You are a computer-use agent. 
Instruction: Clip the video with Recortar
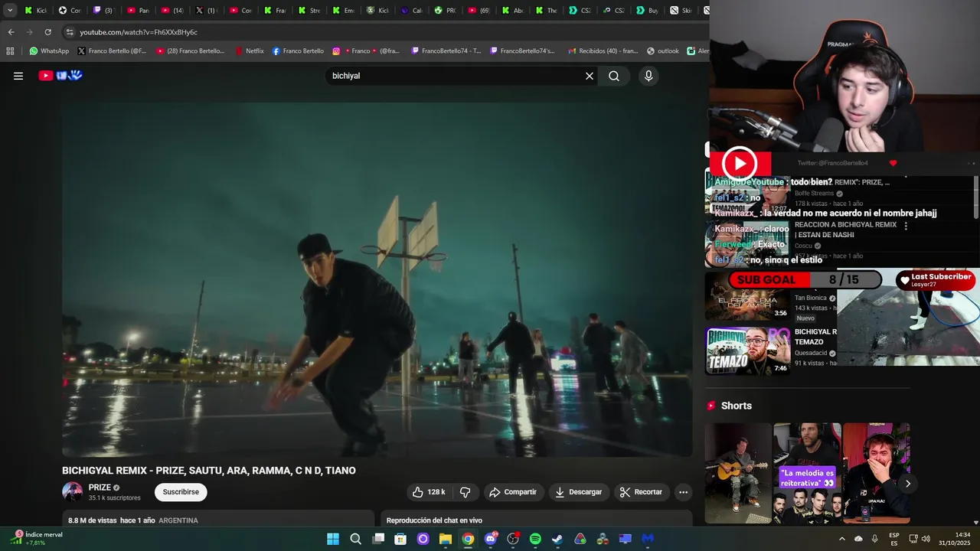pos(641,492)
